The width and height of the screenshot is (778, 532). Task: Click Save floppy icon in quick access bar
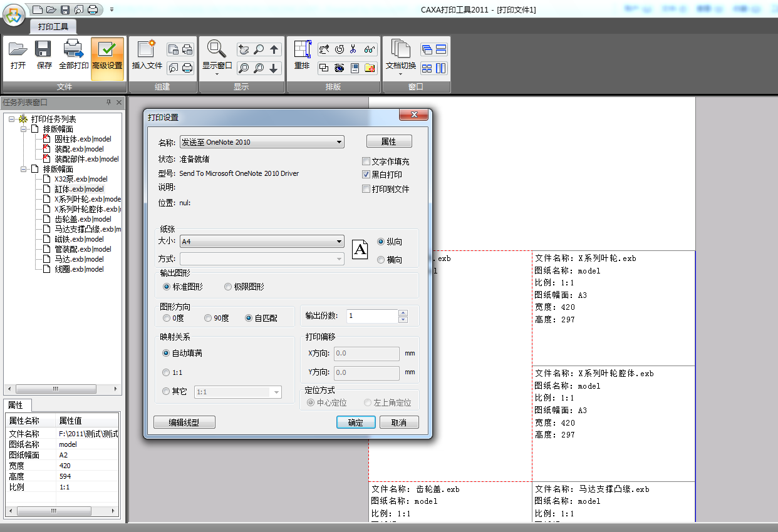65,9
